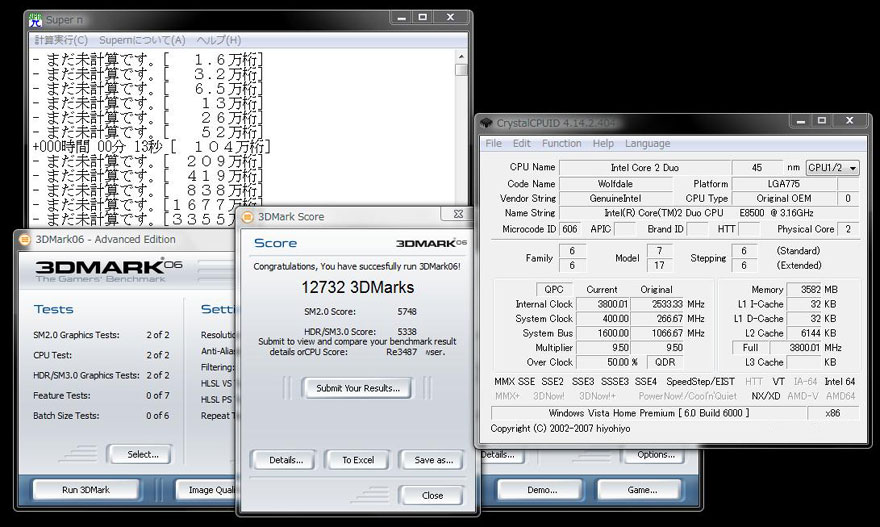This screenshot has width=880, height=527.
Task: Open the Help menu in CrystalCPUID
Action: coord(603,144)
